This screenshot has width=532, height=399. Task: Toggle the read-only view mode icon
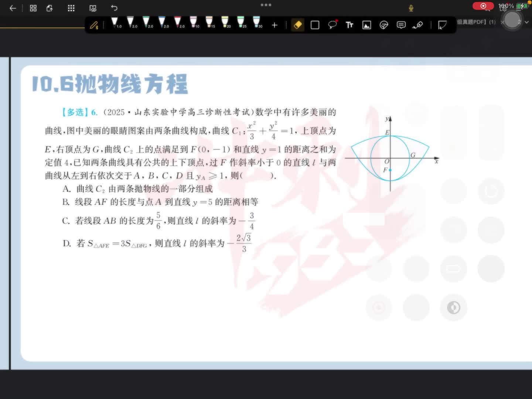(93, 8)
